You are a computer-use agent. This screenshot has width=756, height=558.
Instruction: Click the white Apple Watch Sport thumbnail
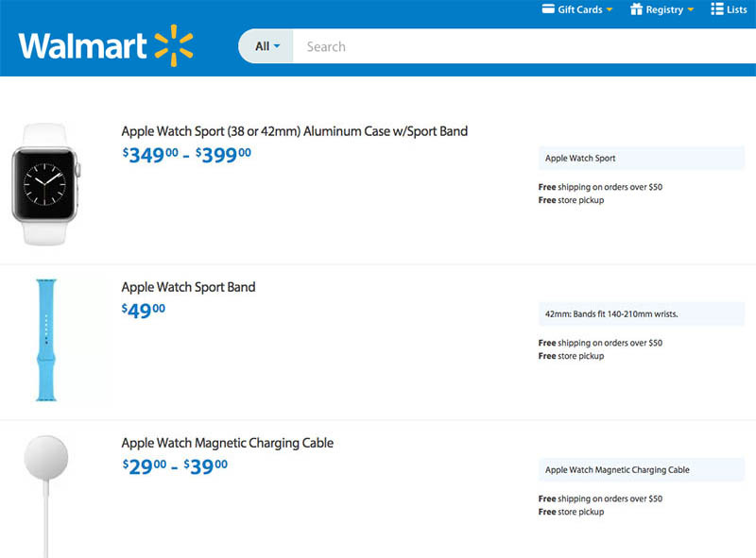coord(46,185)
